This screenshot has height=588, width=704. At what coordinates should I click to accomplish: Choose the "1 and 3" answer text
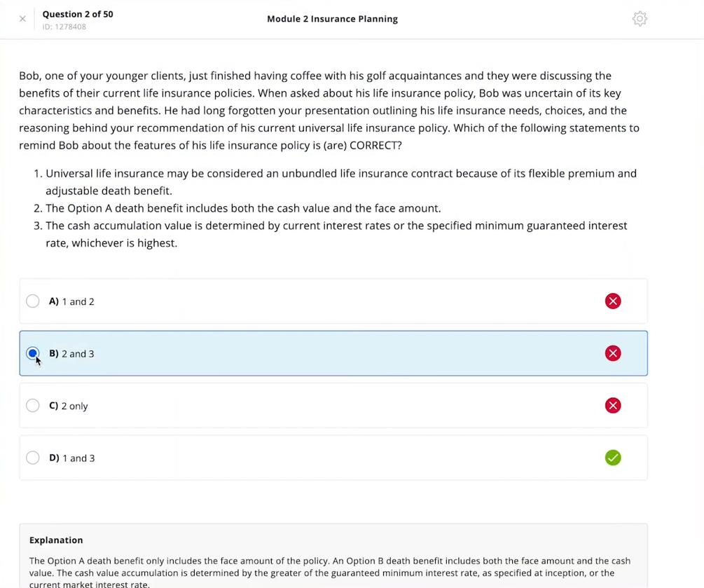click(78, 458)
